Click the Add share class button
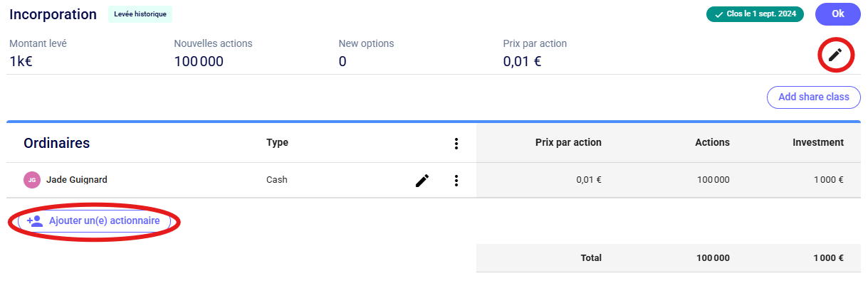Viewport: 868px width, 293px height. pos(813,97)
